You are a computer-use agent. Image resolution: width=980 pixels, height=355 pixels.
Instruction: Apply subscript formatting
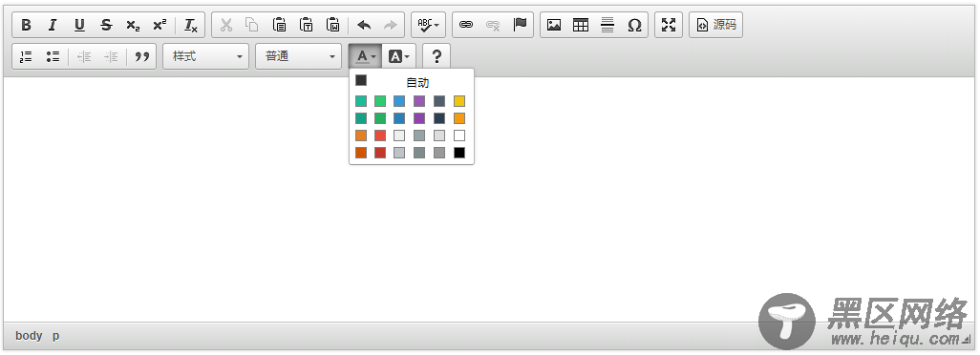pos(133,25)
